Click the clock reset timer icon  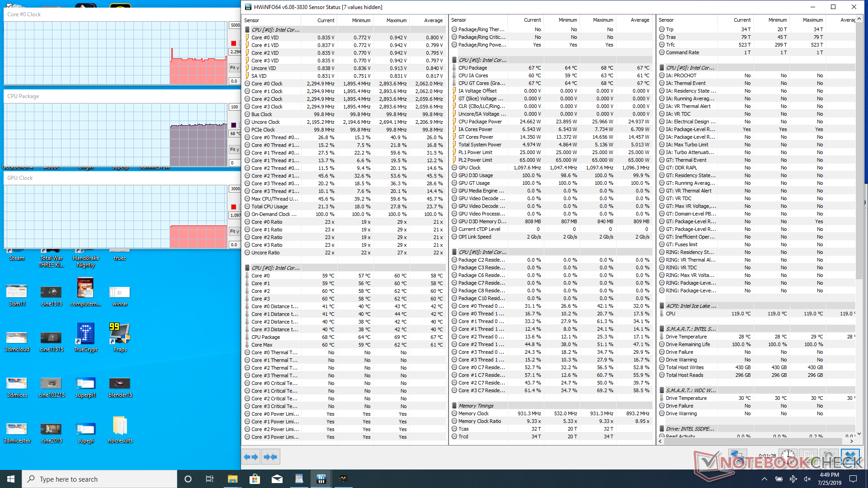(788, 456)
